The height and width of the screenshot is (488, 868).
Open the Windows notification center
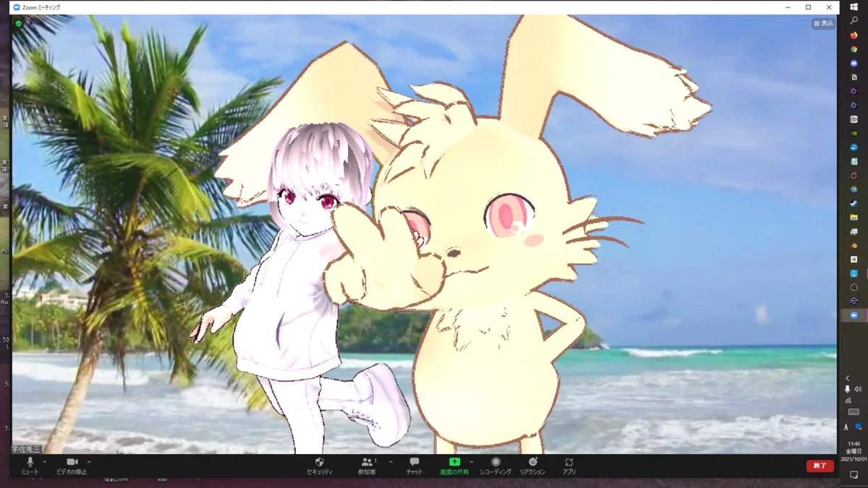pyautogui.click(x=854, y=475)
